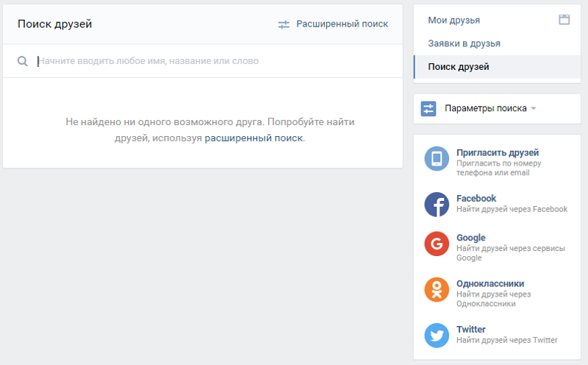Open the Параметры поиска section label
This screenshot has width=588, height=365.
click(x=486, y=108)
